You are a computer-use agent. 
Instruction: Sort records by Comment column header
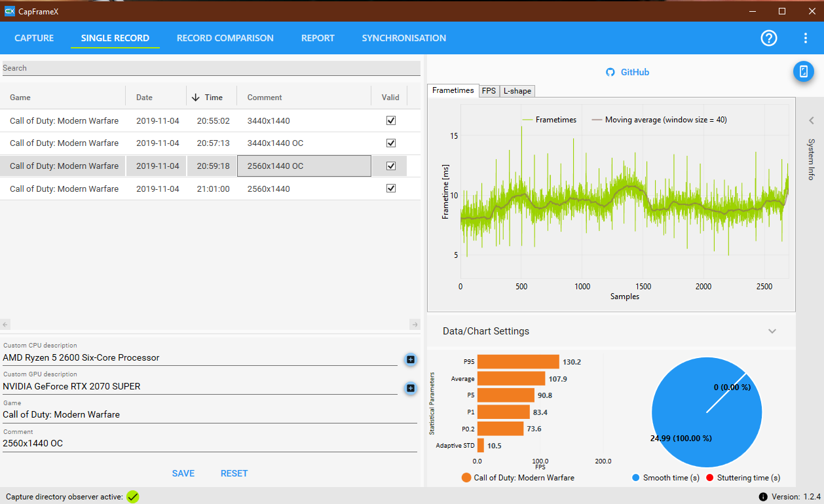point(265,98)
